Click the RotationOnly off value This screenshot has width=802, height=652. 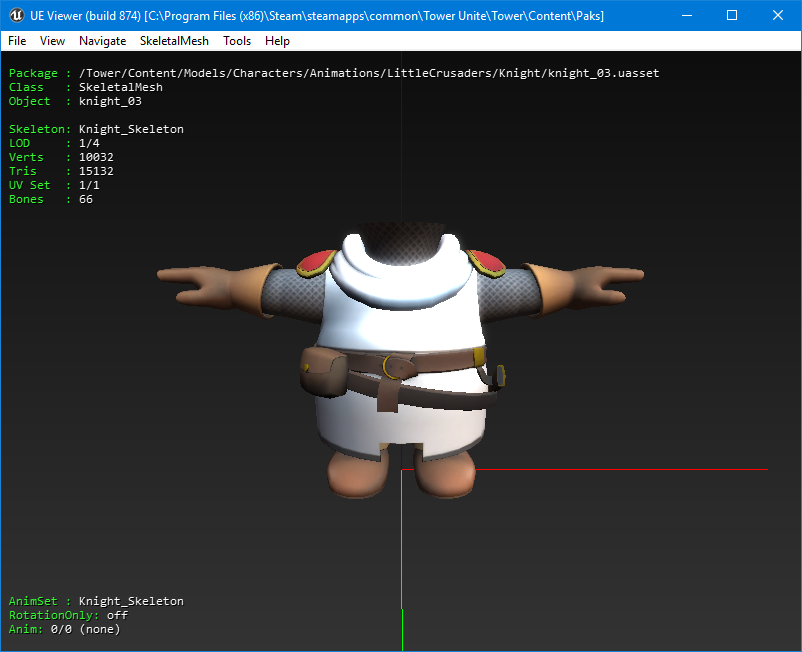(117, 615)
